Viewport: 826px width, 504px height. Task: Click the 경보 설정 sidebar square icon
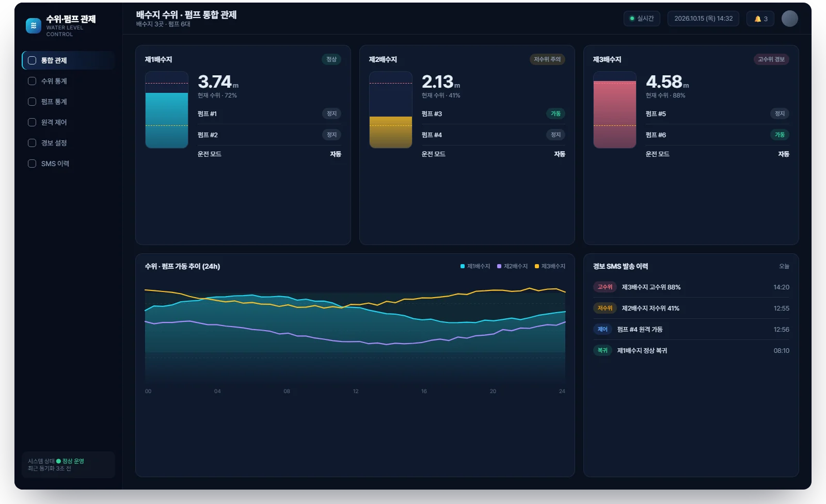tap(32, 143)
